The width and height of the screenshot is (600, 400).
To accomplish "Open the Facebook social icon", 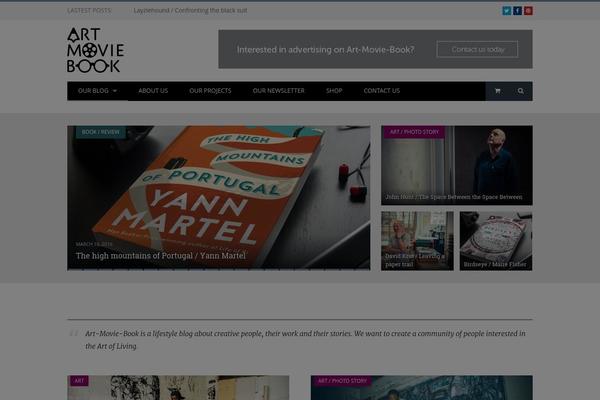I will (517, 11).
